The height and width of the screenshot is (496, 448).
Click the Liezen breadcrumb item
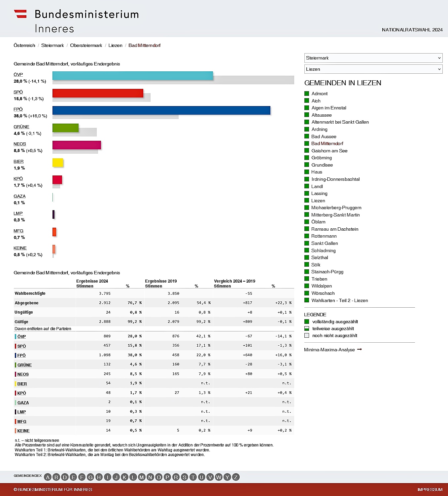coord(115,45)
